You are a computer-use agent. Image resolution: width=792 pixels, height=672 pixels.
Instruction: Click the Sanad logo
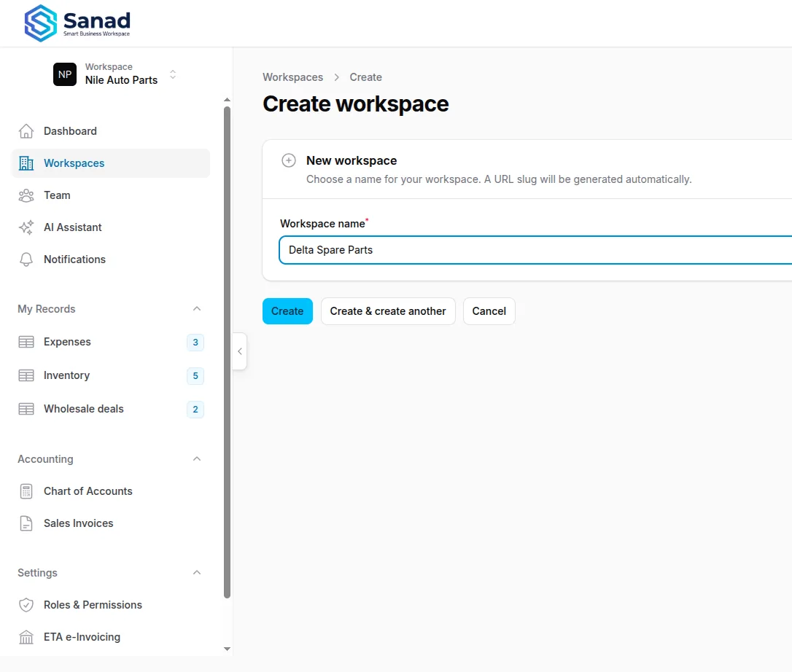click(x=77, y=23)
